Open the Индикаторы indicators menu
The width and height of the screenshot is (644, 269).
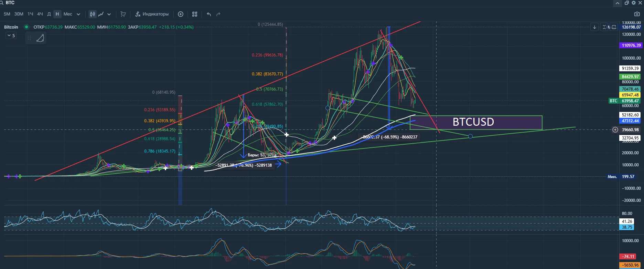coord(152,14)
